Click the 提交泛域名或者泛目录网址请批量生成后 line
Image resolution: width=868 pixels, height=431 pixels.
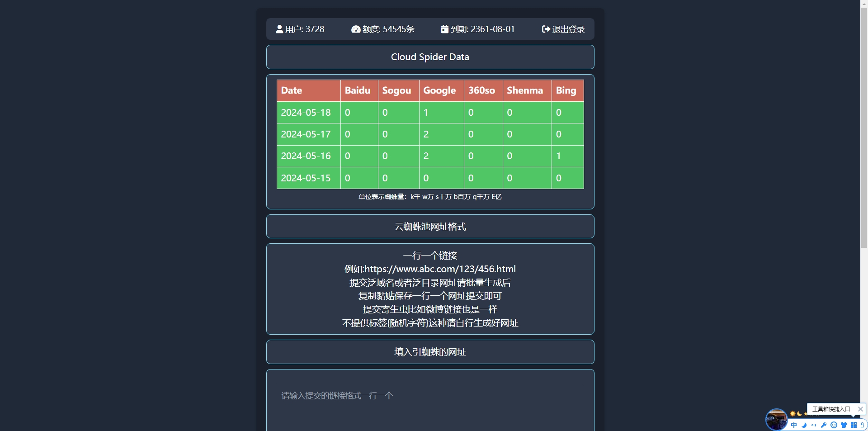coord(430,283)
